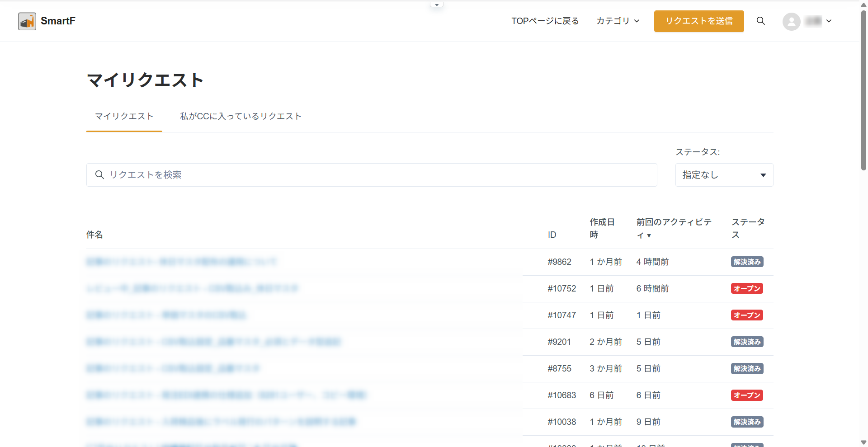
Task: Click the リクエストを検索 search field
Action: pos(372,175)
